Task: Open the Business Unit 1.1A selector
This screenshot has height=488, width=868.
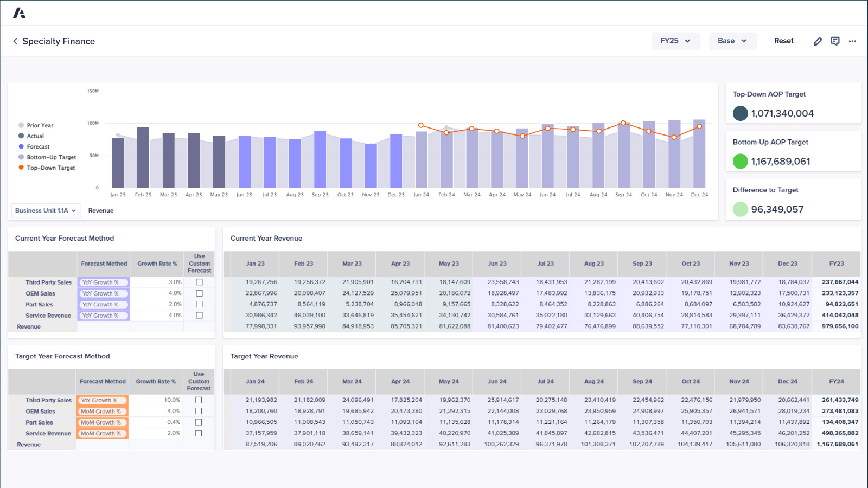Action: click(x=46, y=210)
